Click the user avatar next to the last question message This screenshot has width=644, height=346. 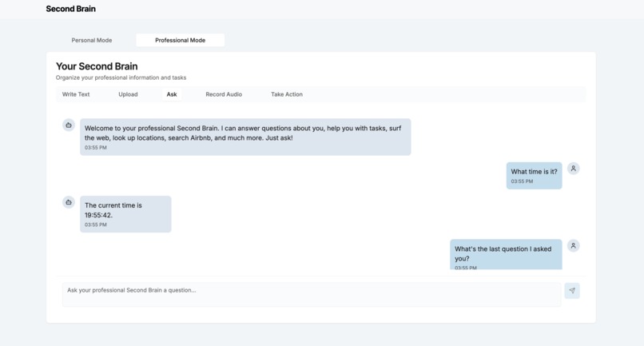point(574,246)
